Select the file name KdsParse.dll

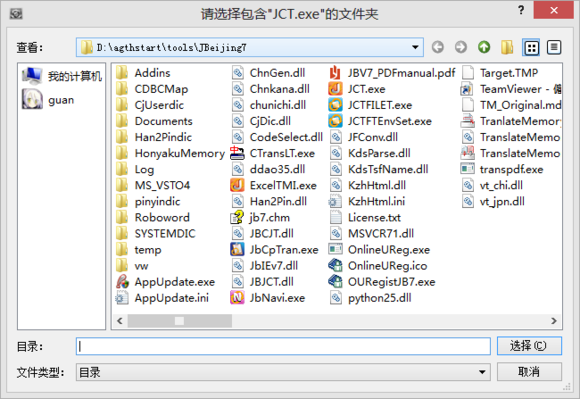point(379,153)
